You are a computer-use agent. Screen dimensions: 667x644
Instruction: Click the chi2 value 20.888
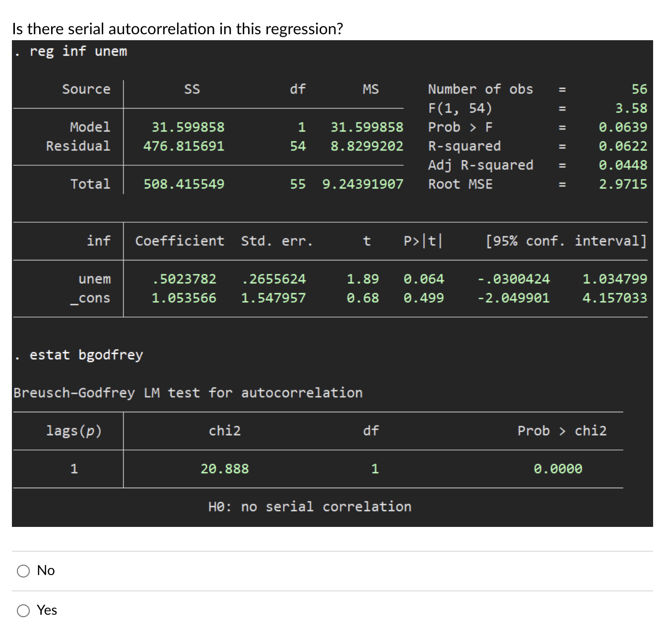pos(224,468)
